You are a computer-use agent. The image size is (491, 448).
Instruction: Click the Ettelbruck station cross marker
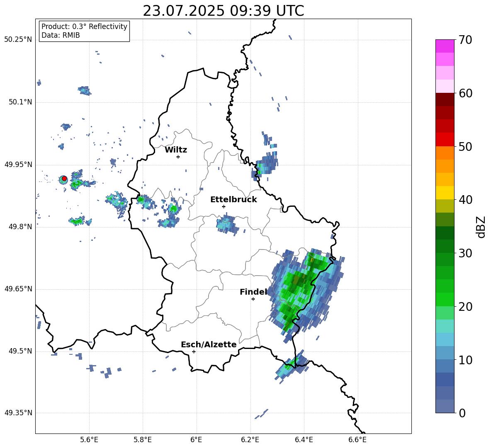224,206
